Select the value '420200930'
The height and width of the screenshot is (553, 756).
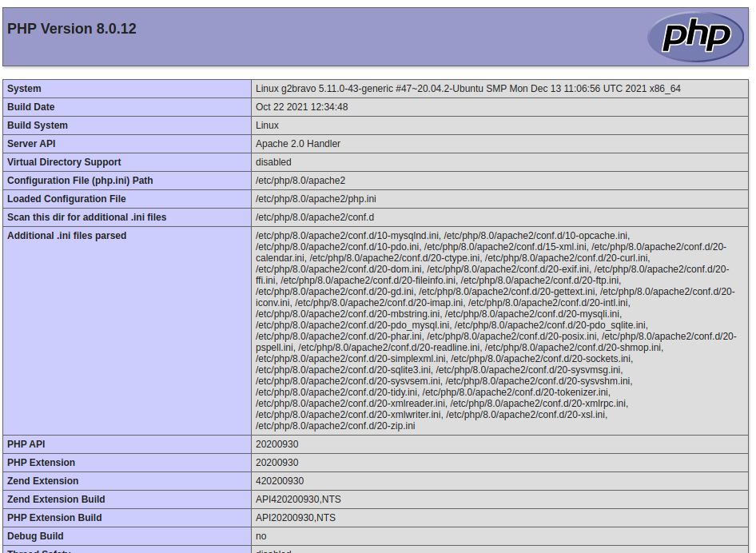(x=280, y=481)
